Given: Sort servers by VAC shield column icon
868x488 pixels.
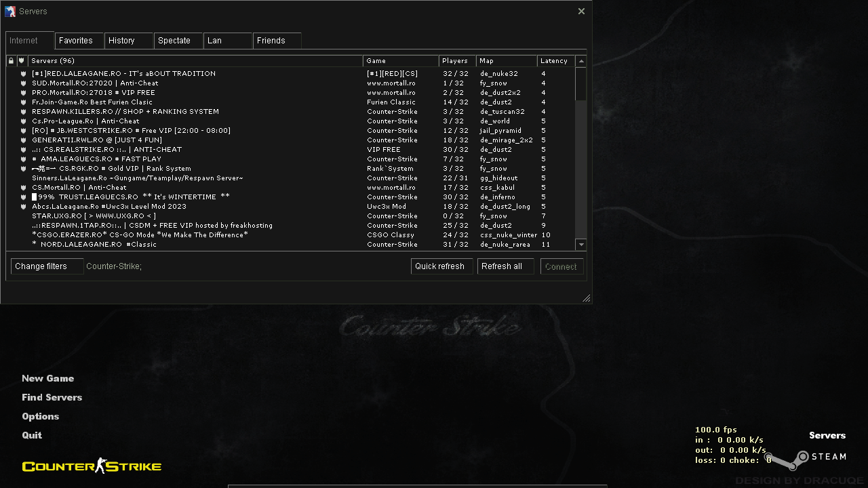Looking at the screenshot, I should pyautogui.click(x=22, y=61).
